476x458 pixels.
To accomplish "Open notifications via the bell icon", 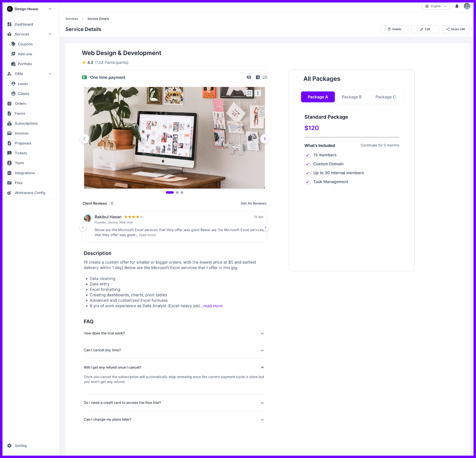I will pyautogui.click(x=457, y=6).
